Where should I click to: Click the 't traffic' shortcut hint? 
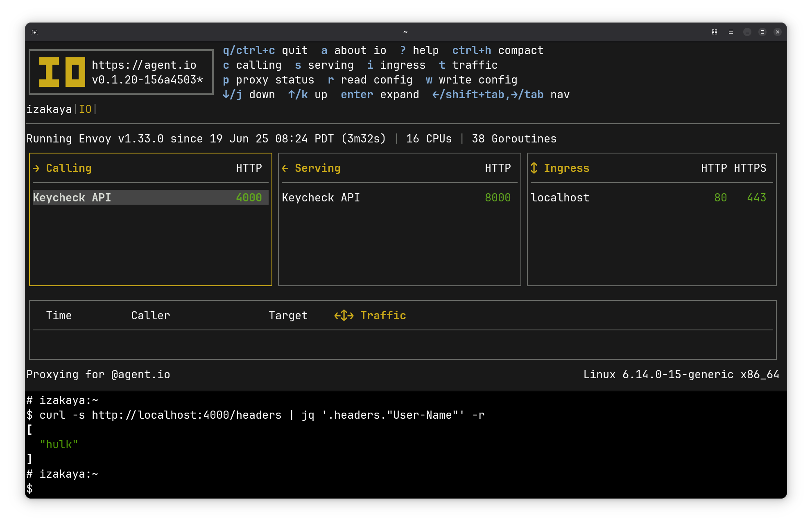click(468, 65)
